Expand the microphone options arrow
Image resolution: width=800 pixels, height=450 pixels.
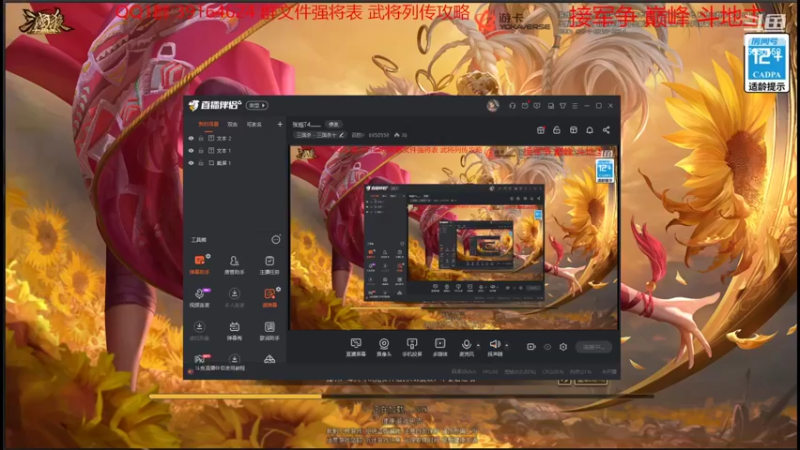coord(478,345)
